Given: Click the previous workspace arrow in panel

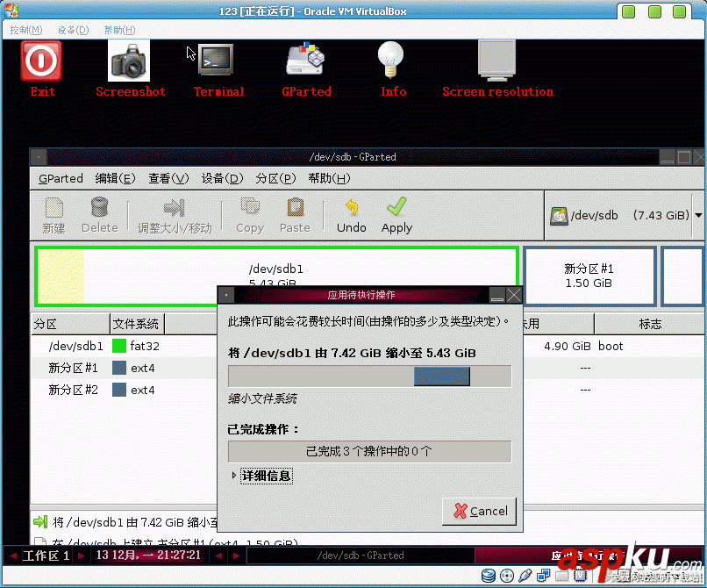Looking at the screenshot, I should [x=12, y=556].
